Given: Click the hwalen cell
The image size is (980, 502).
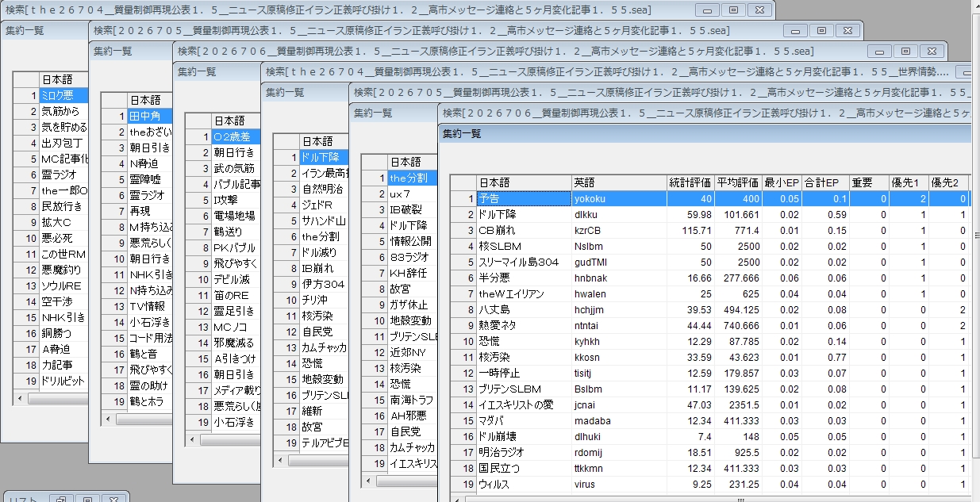Looking at the screenshot, I should tap(619, 293).
